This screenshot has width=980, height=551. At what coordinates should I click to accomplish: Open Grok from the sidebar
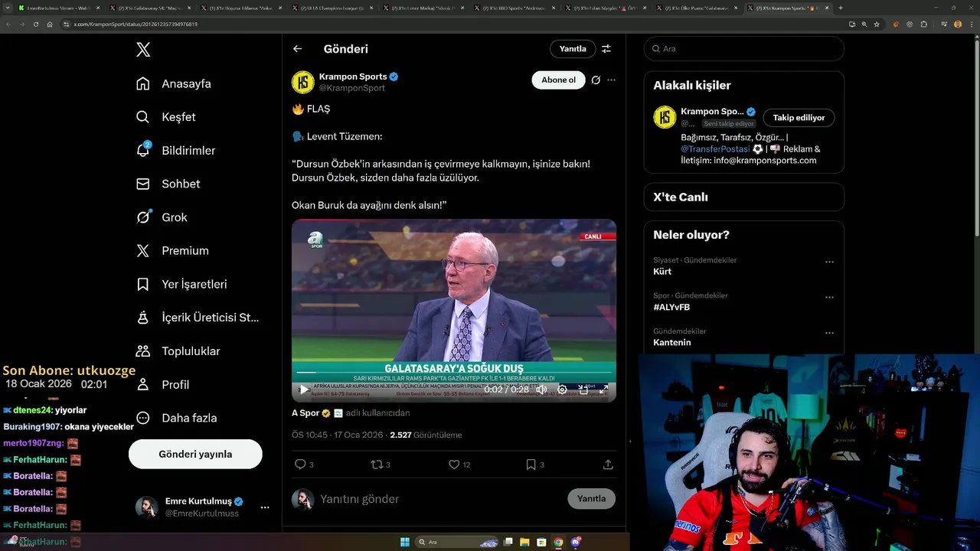(162, 217)
